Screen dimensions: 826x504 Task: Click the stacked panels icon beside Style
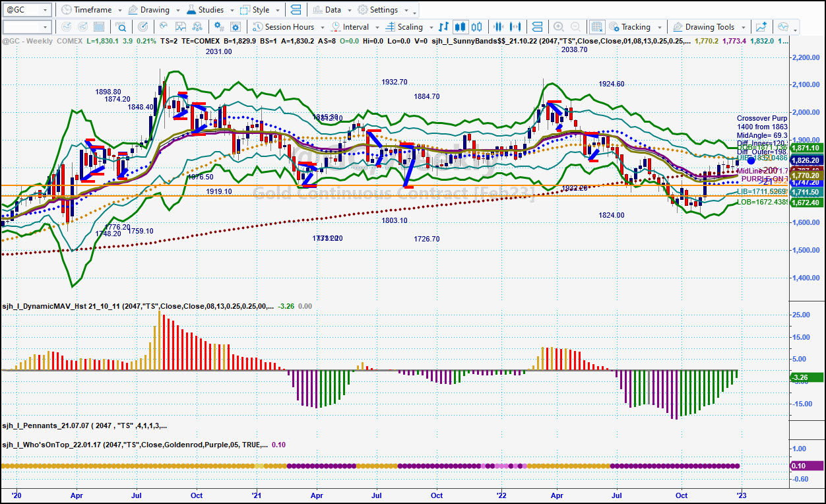coord(295,10)
